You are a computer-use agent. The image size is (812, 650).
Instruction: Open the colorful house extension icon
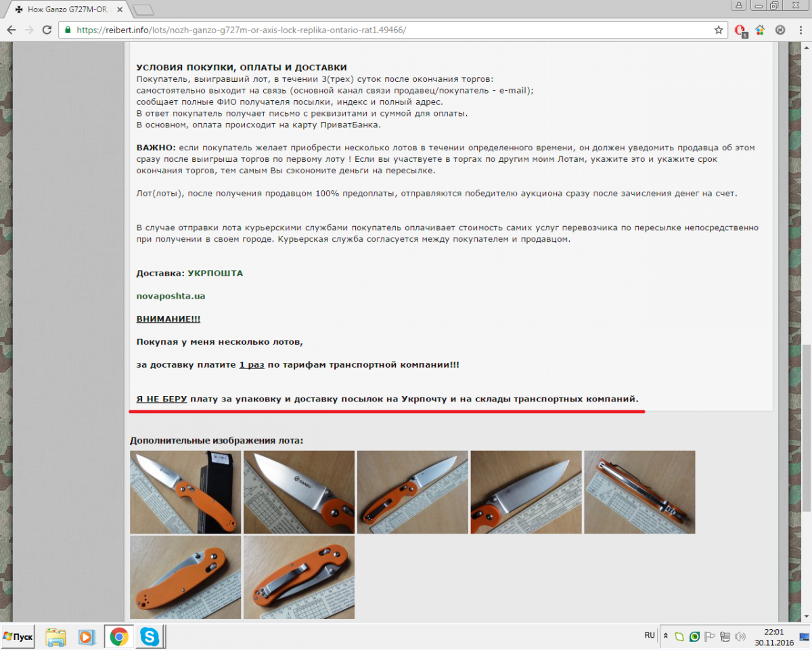click(760, 30)
